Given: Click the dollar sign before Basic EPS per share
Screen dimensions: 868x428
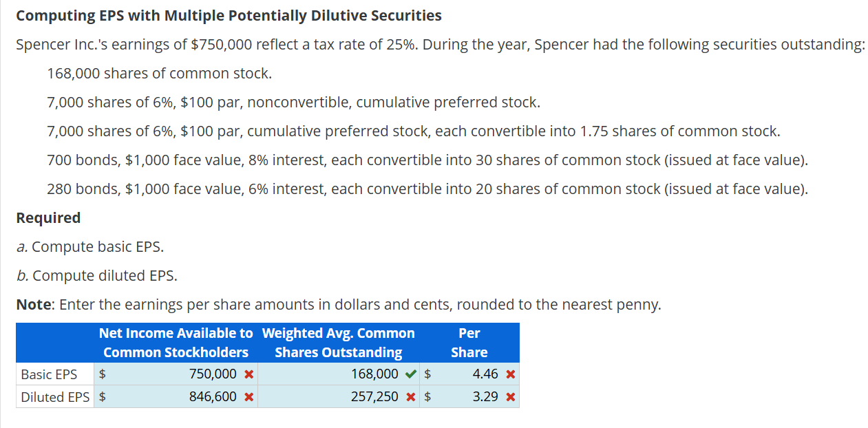Looking at the screenshot, I should 426,374.
